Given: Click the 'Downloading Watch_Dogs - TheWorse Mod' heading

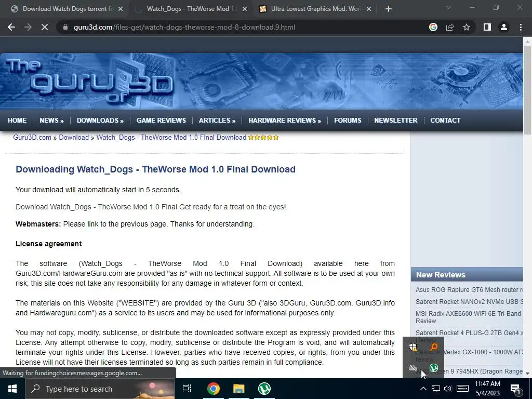Looking at the screenshot, I should pos(155,169).
